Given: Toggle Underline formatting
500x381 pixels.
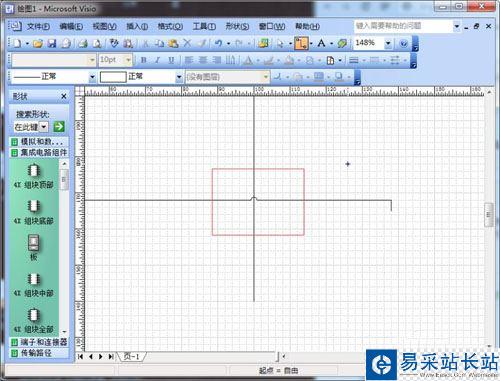Looking at the screenshot, I should (171, 60).
